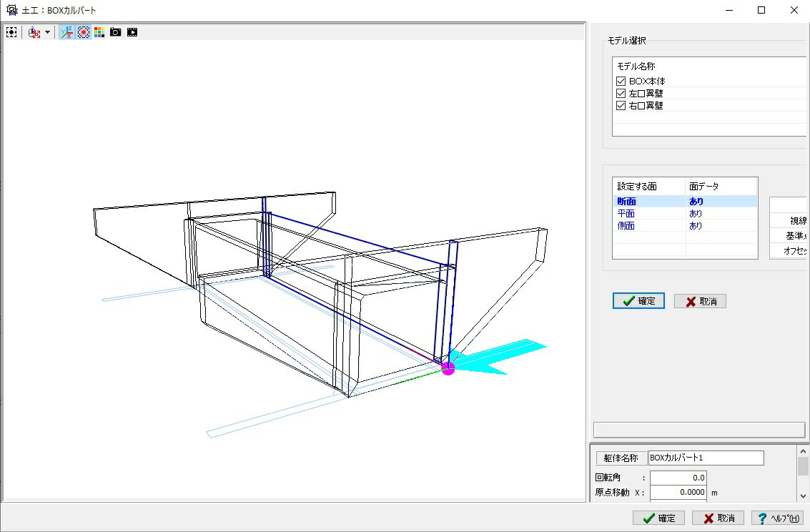Click the 躯体名称 button
Screen dimensions: 810x532
tap(621, 458)
